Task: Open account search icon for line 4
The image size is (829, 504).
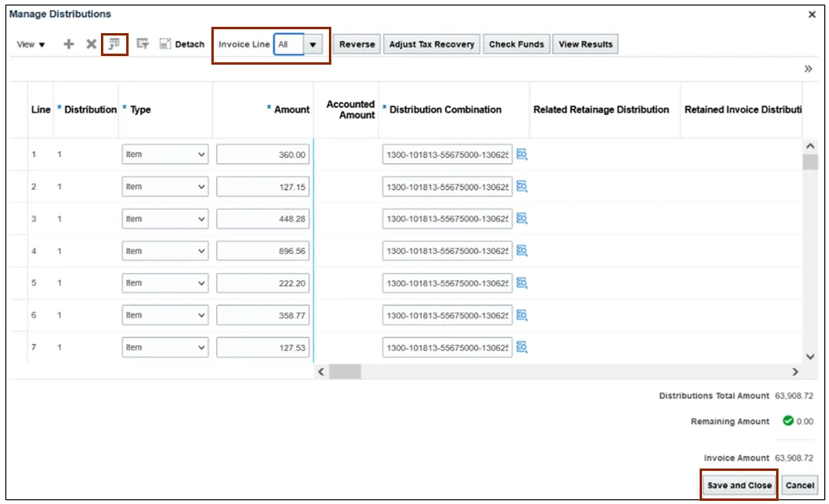Action: [521, 251]
